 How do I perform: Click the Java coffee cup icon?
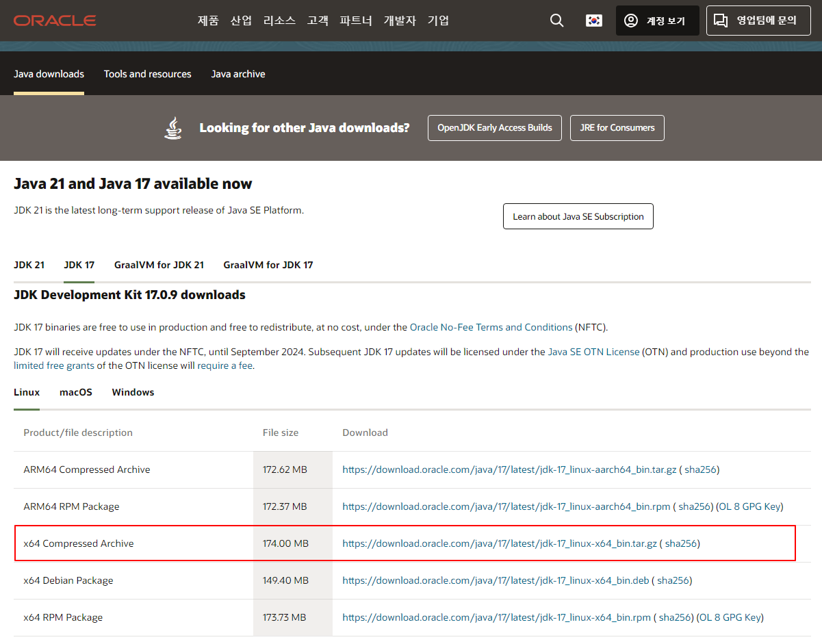(174, 128)
